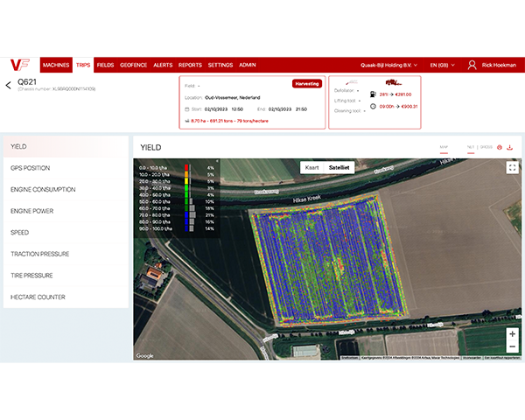Open the MACHINES menu
The height and width of the screenshot is (420, 525).
coord(56,65)
